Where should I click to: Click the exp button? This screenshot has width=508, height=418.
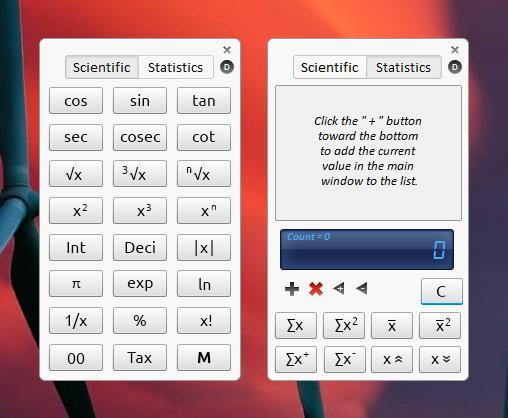tap(140, 284)
